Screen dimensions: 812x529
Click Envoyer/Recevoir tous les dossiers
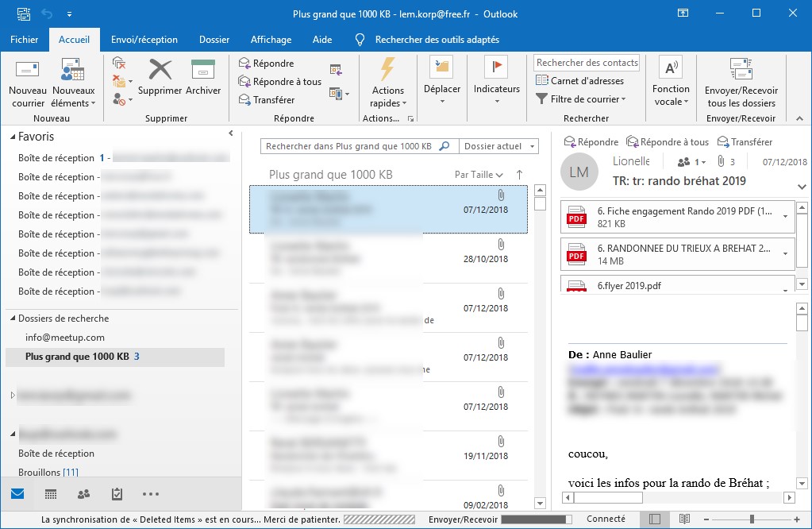(741, 70)
